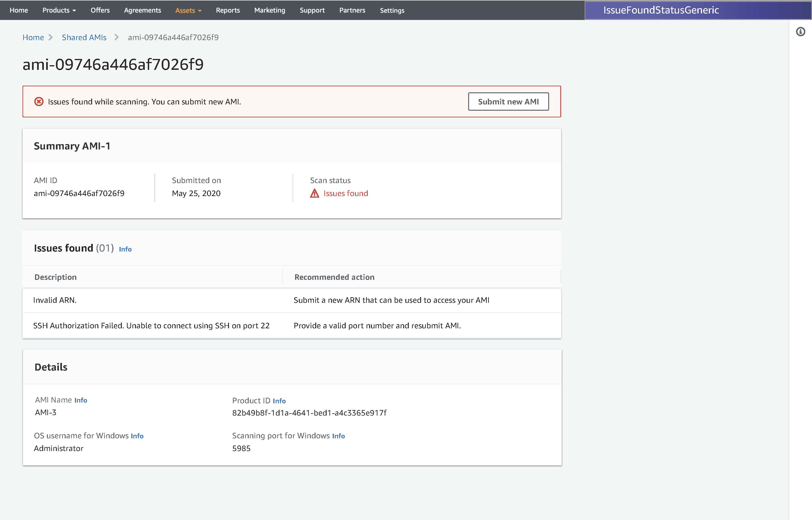Open Info link next to Issues found heading
812x520 pixels.
[125, 249]
